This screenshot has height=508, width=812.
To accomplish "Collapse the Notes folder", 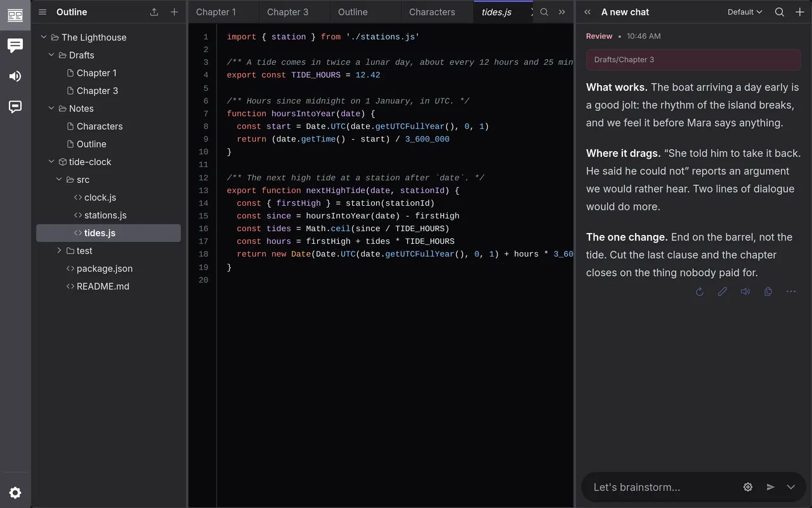I will 51,109.
